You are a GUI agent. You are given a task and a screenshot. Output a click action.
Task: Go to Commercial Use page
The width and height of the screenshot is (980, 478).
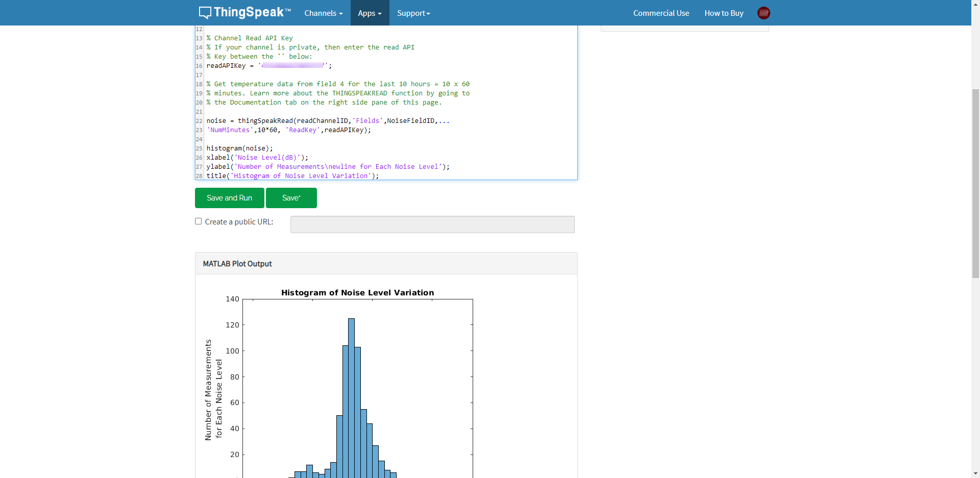[661, 13]
